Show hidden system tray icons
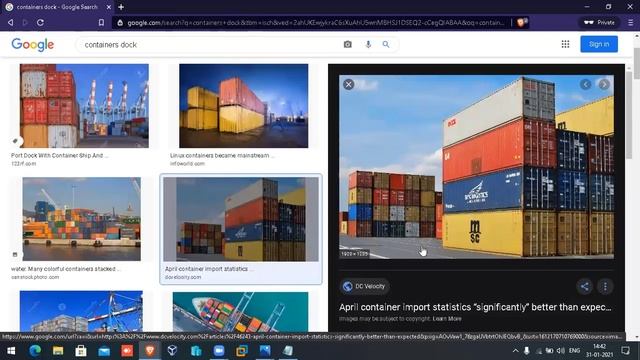640x360 pixels. (x=516, y=351)
